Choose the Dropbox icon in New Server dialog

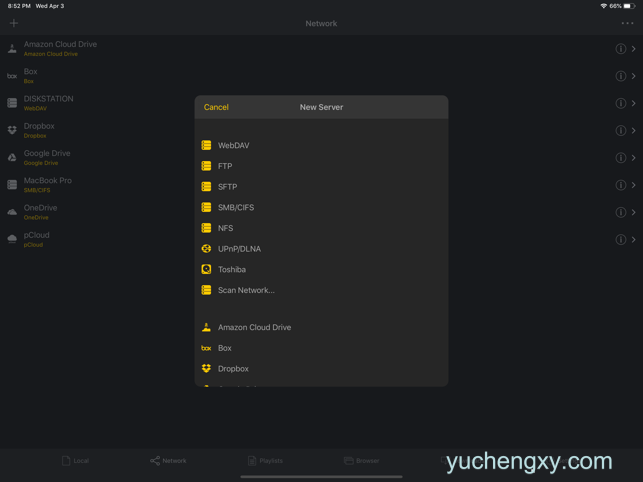tap(206, 368)
